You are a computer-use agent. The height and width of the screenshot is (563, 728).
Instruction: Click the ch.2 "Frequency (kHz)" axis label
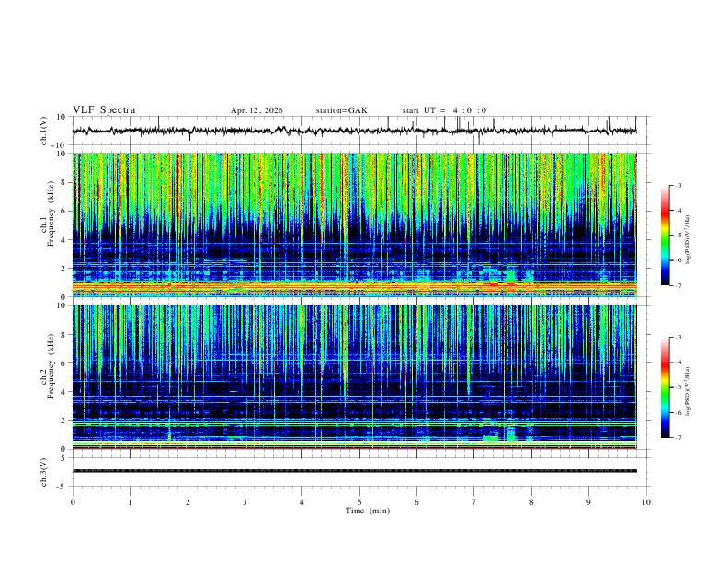point(51,366)
